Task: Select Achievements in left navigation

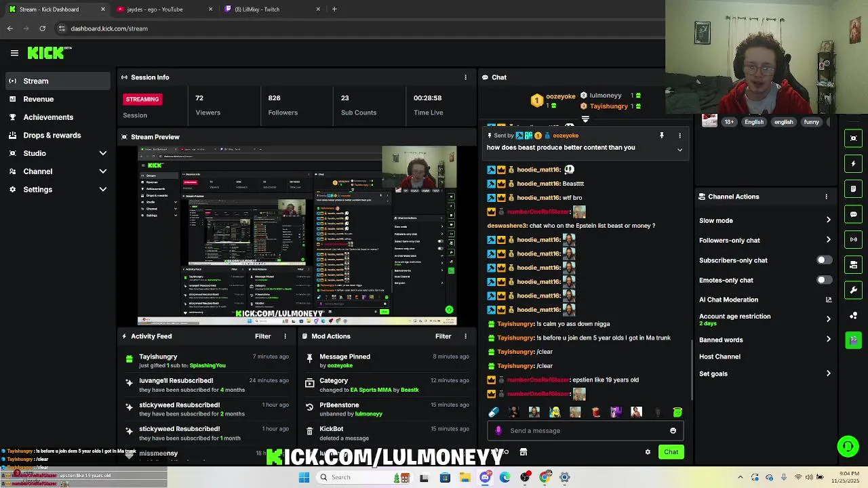Action: pos(56,117)
